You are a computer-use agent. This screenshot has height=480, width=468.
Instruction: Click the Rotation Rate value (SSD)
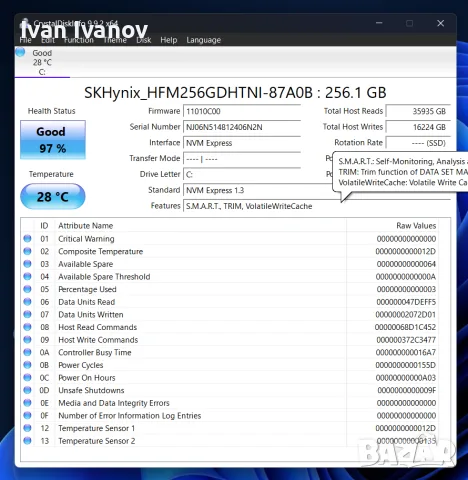pos(418,143)
